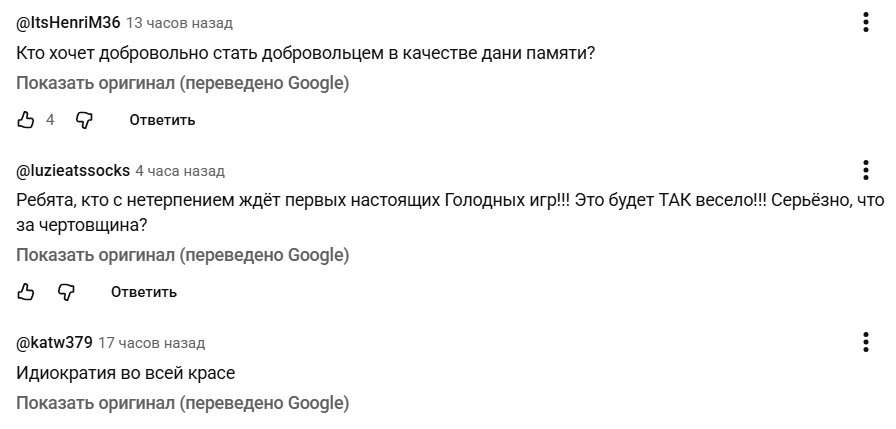Like the comment by @ItsHenriM36
896x429 pixels.
(x=27, y=120)
